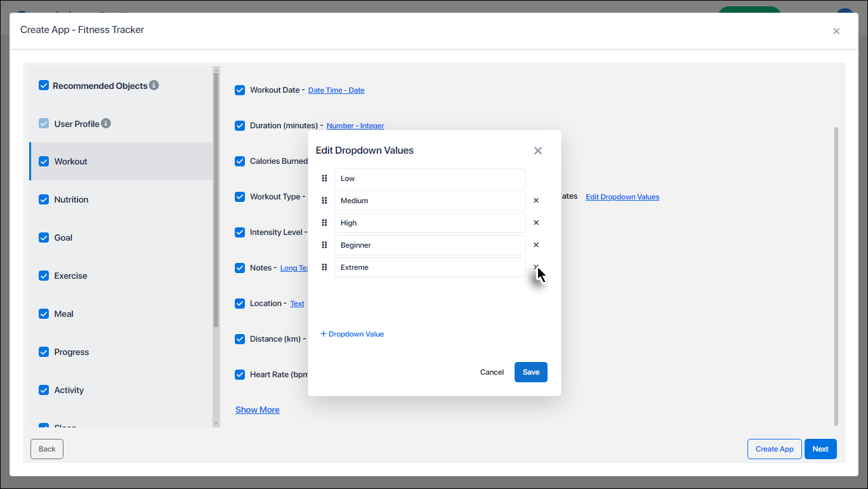868x489 pixels.
Task: Uncheck the Goal object checkbox
Action: 44,238
